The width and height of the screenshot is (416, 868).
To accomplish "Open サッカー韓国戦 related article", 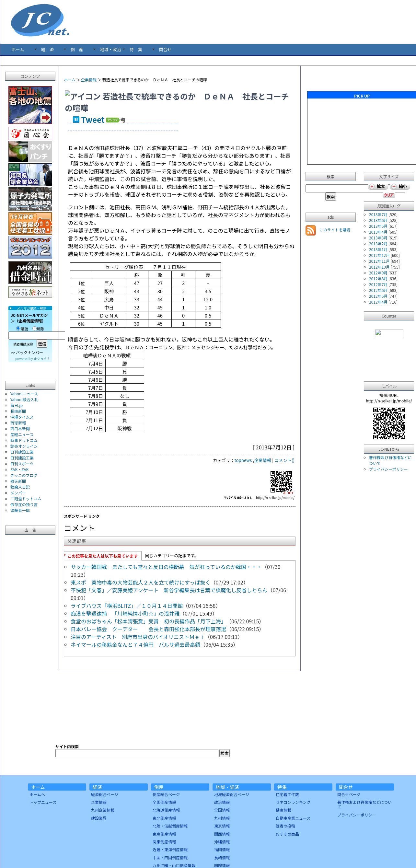I will pyautogui.click(x=166, y=567).
